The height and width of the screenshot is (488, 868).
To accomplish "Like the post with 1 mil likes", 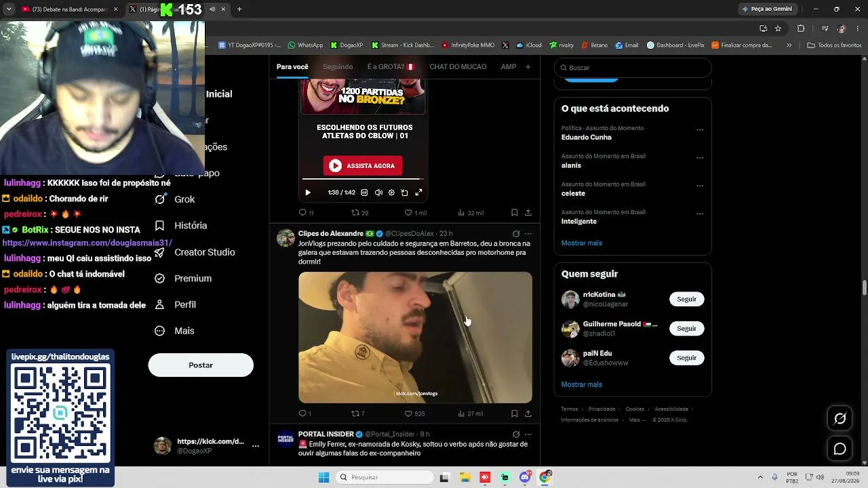I will tap(415, 213).
